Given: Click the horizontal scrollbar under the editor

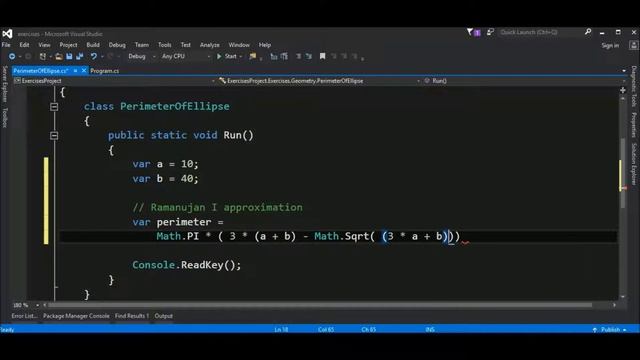Looking at the screenshot, I should 319,305.
